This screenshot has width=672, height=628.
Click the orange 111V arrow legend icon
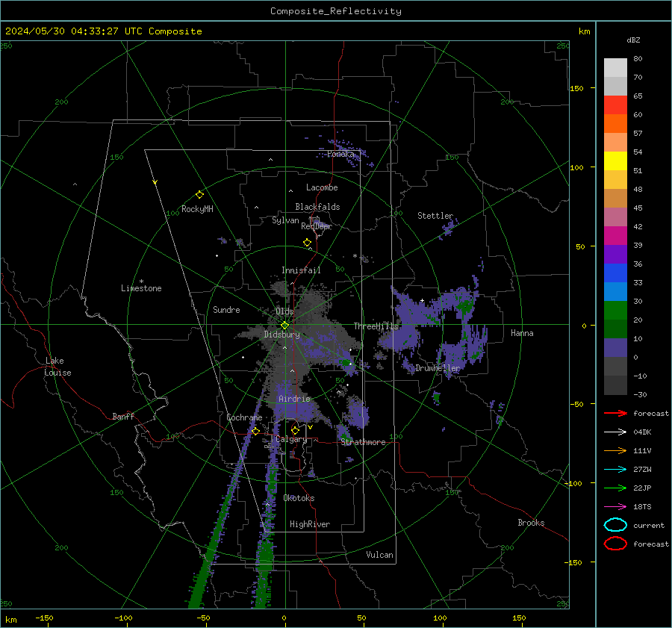[x=615, y=450]
